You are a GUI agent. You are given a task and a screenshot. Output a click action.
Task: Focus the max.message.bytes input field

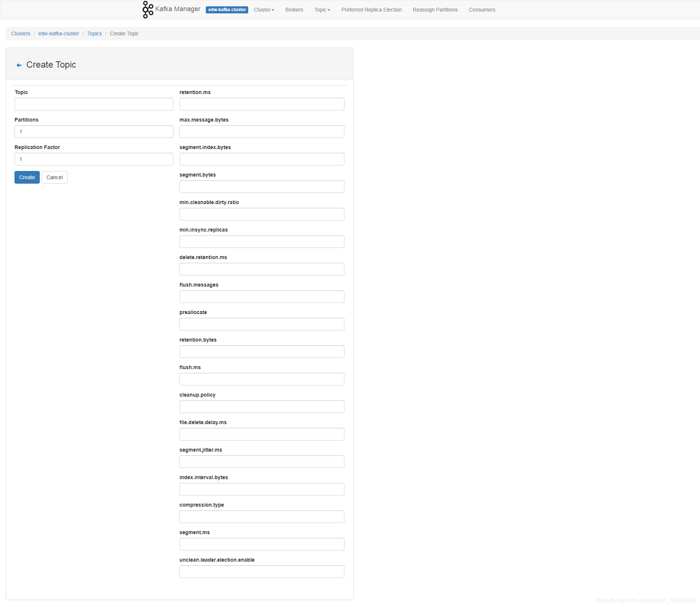tap(262, 132)
